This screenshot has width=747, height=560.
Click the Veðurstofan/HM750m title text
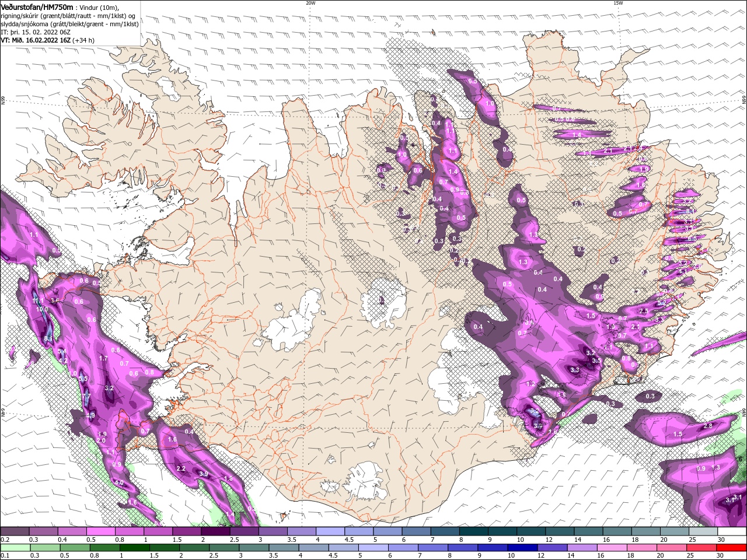[36, 6]
